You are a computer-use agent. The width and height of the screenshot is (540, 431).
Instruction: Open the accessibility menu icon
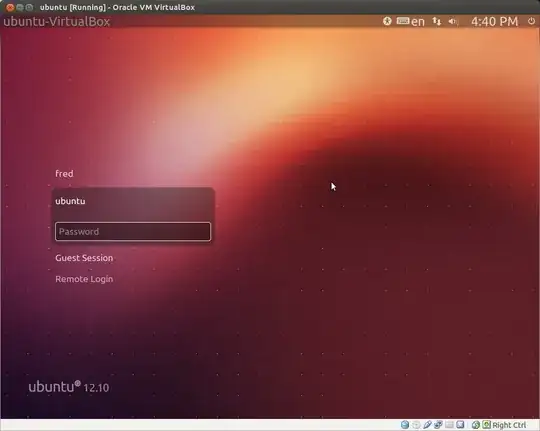click(387, 21)
